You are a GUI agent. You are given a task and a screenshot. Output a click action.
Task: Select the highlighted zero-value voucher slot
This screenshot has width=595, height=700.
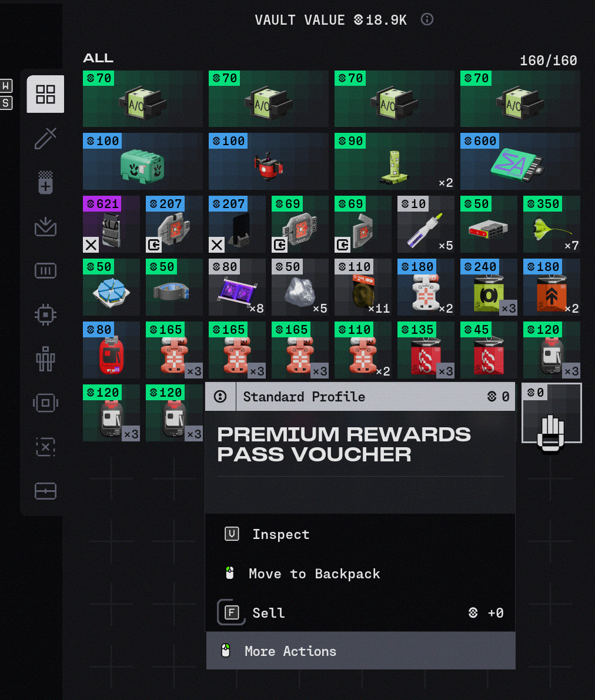pyautogui.click(x=551, y=413)
